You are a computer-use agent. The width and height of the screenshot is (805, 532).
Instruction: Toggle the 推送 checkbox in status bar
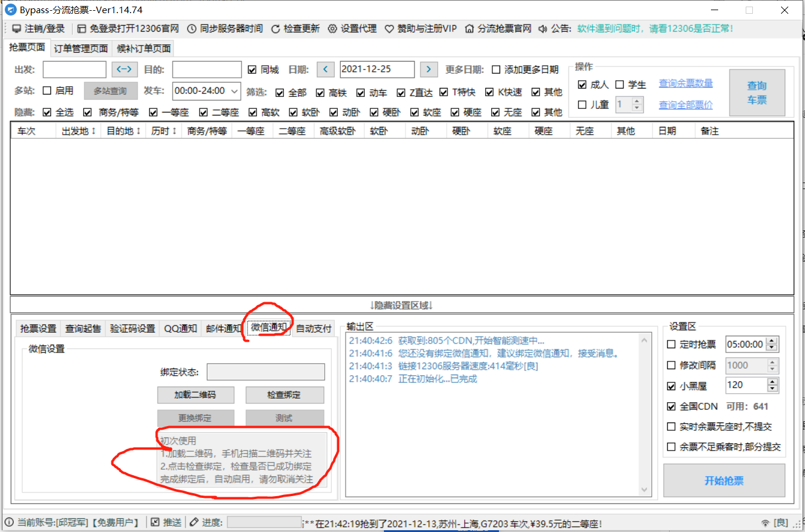pos(155,522)
